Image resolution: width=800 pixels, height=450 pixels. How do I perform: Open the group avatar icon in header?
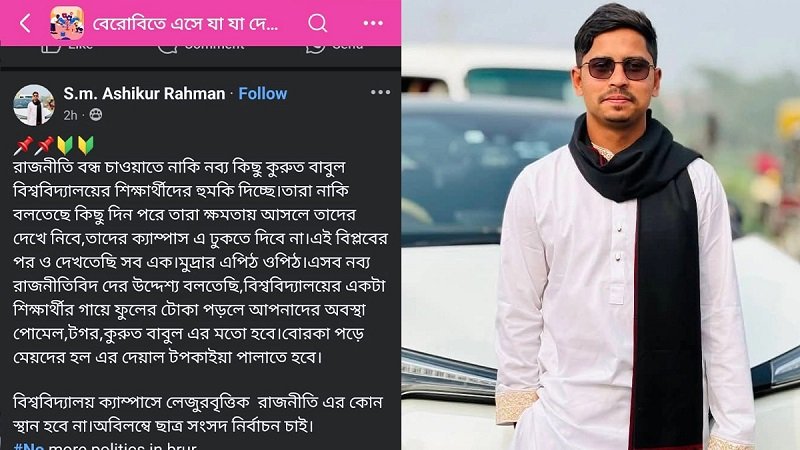[67, 23]
